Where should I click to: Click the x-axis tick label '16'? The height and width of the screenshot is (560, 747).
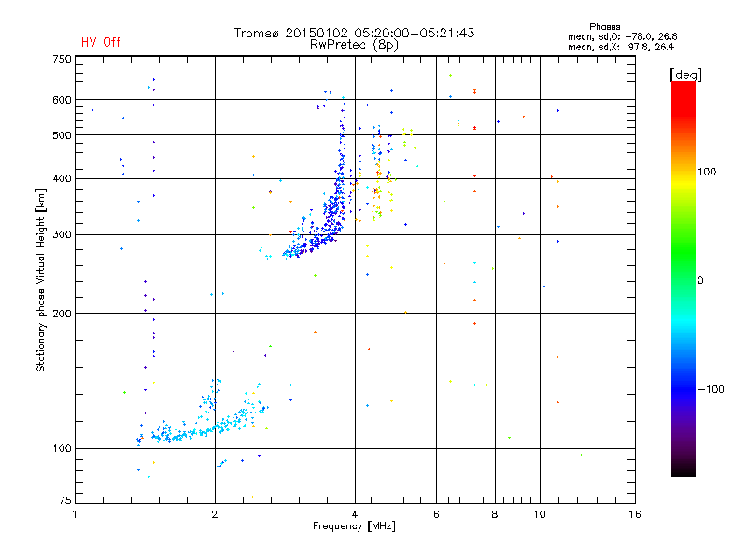pyautogui.click(x=635, y=514)
